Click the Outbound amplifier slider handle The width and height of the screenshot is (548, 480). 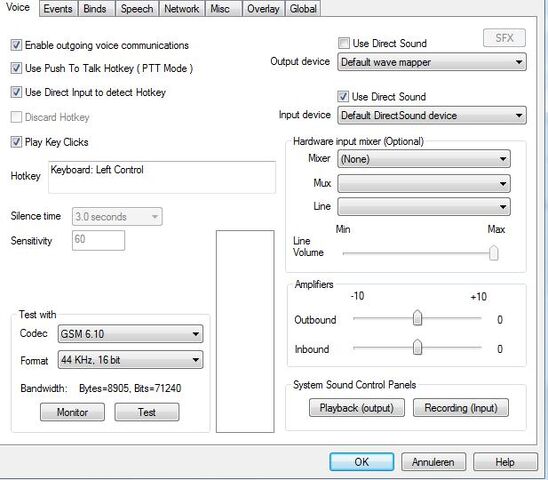click(x=417, y=318)
